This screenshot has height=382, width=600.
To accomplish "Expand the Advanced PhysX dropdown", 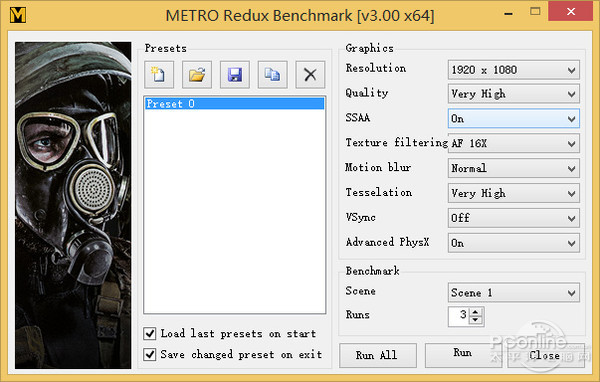I will (514, 243).
